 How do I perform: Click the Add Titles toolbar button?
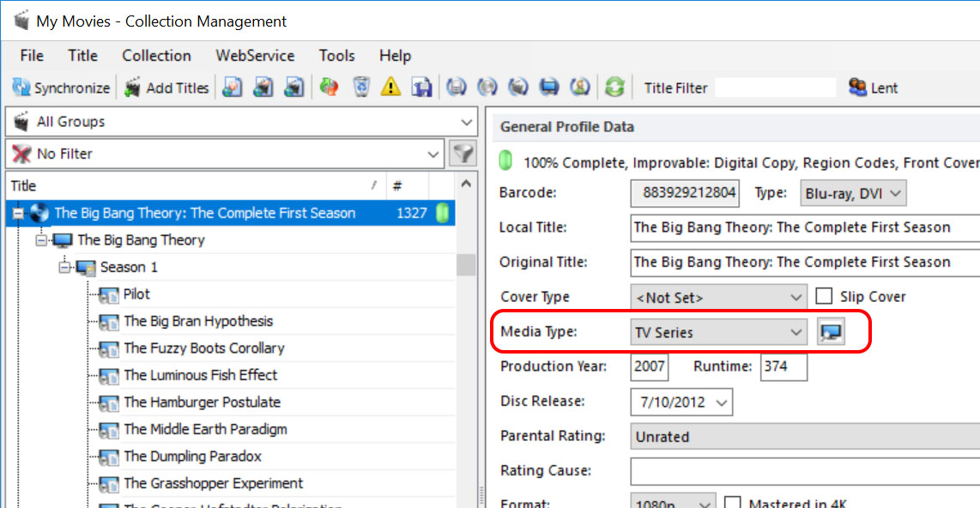(x=166, y=88)
